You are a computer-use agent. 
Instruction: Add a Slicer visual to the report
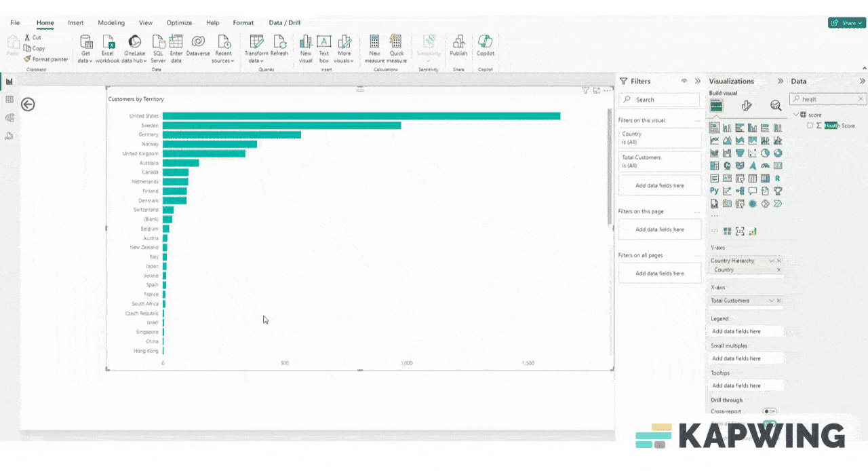739,178
